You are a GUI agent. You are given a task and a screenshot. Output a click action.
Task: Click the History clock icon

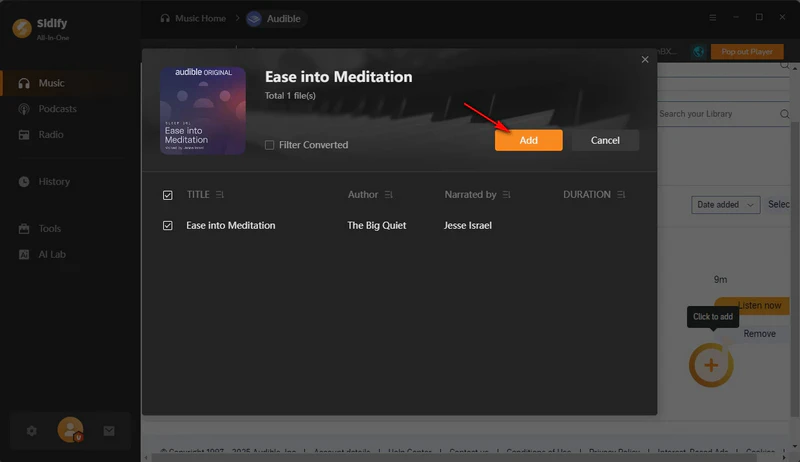pyautogui.click(x=24, y=182)
